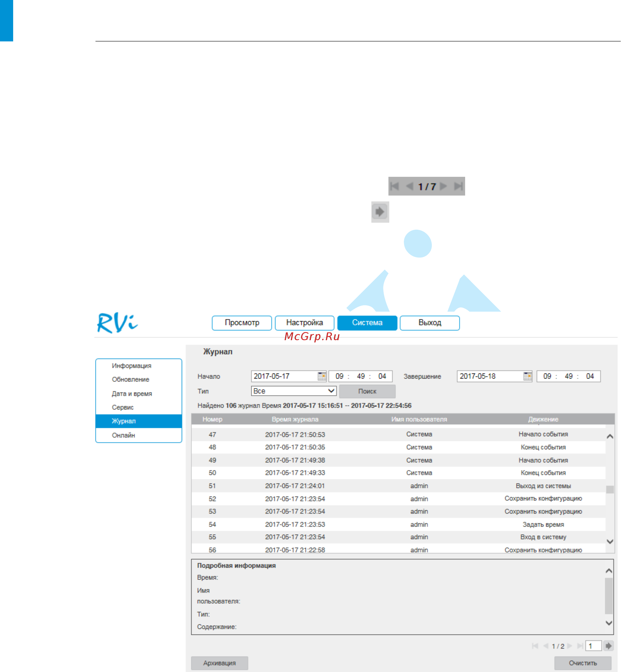Go to first page in journal pager
The width and height of the screenshot is (621, 672).
pyautogui.click(x=535, y=646)
